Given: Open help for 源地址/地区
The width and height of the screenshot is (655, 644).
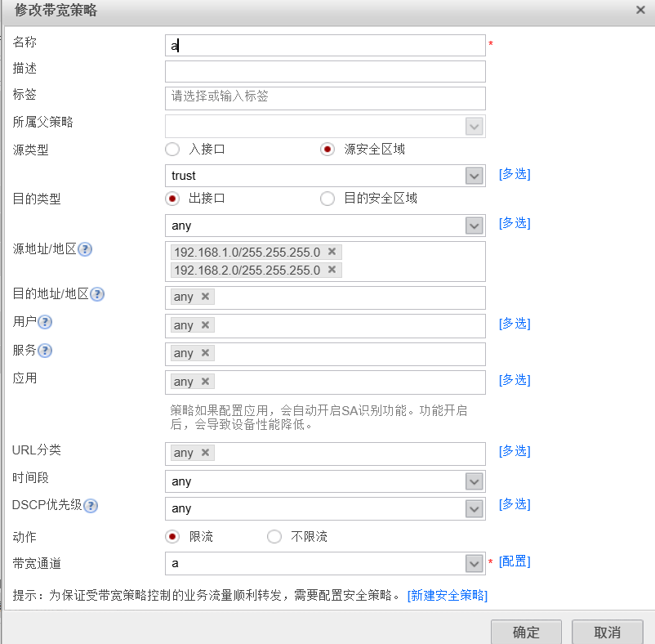Looking at the screenshot, I should 85,249.
